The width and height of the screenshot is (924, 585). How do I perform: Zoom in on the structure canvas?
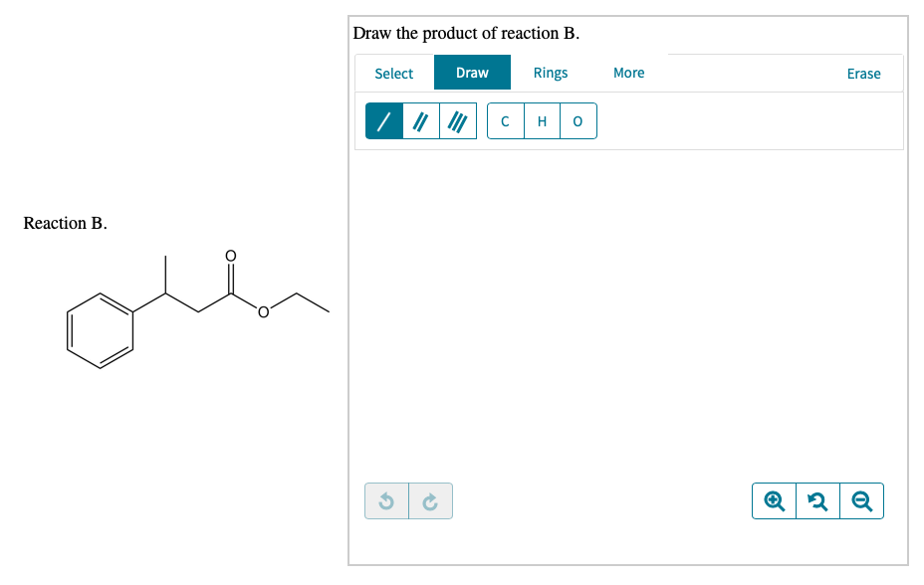coord(774,500)
